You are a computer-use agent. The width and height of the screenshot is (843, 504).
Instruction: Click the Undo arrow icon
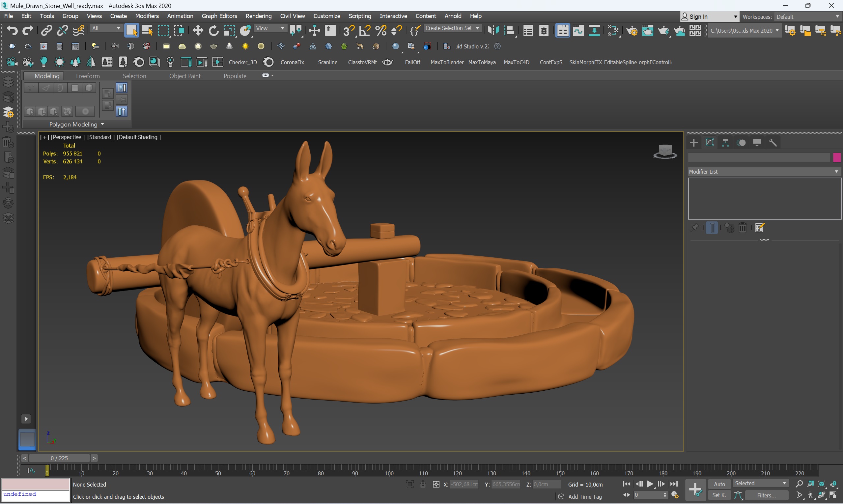pyautogui.click(x=12, y=31)
